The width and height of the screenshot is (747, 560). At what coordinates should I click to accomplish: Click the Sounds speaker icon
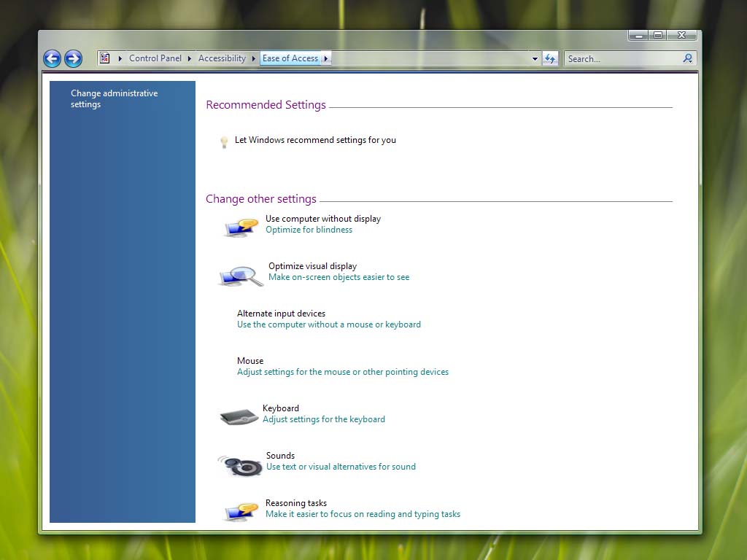[241, 464]
